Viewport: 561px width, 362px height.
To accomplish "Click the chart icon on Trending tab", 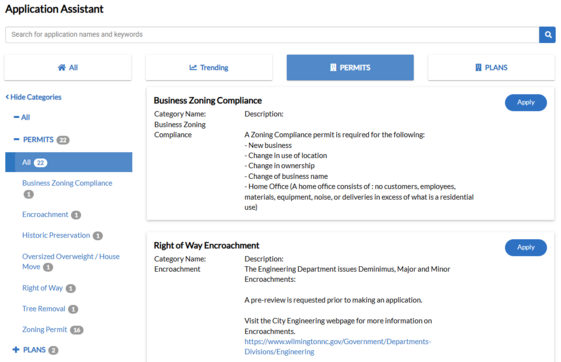I will [x=193, y=68].
